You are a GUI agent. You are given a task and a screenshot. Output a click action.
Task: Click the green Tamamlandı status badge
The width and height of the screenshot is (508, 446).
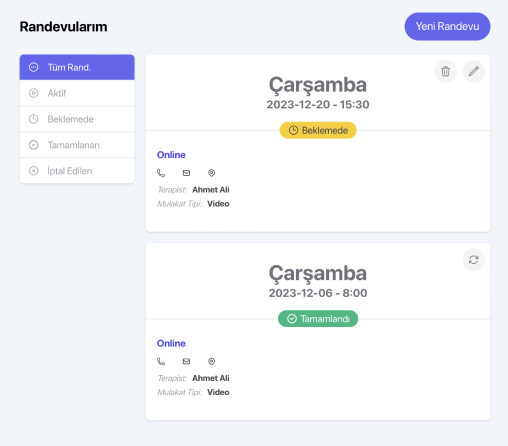[318, 319]
